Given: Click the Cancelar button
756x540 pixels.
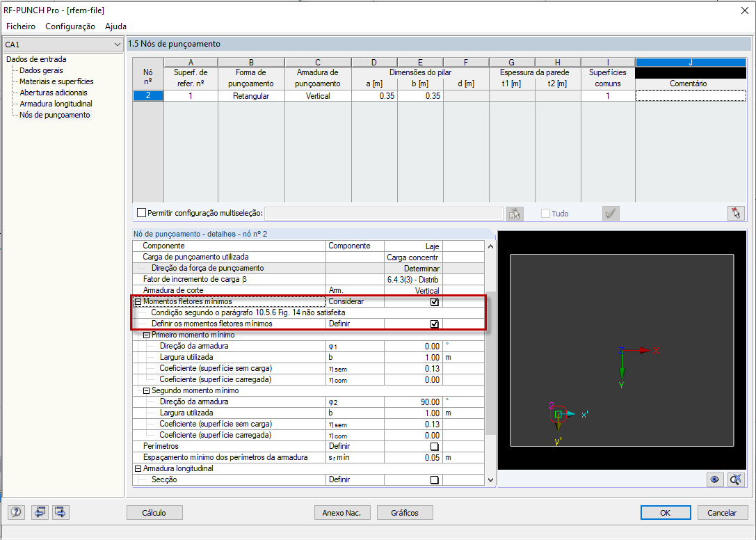Looking at the screenshot, I should [722, 512].
